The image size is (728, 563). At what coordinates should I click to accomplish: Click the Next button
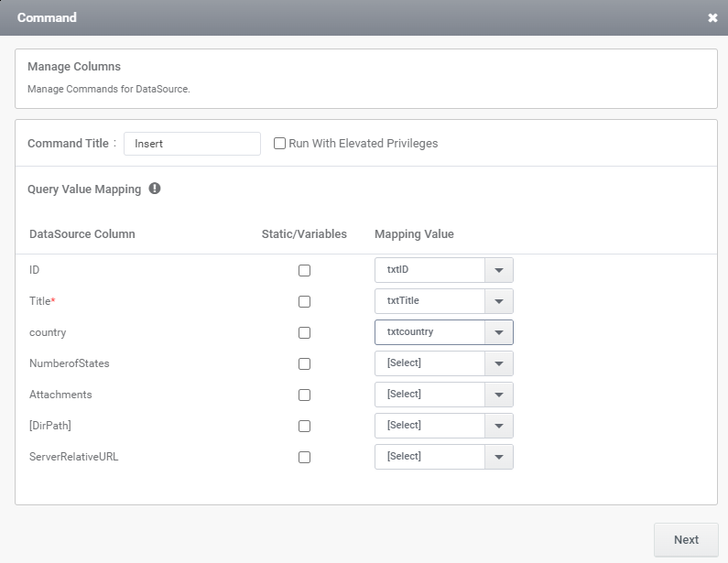[686, 540]
